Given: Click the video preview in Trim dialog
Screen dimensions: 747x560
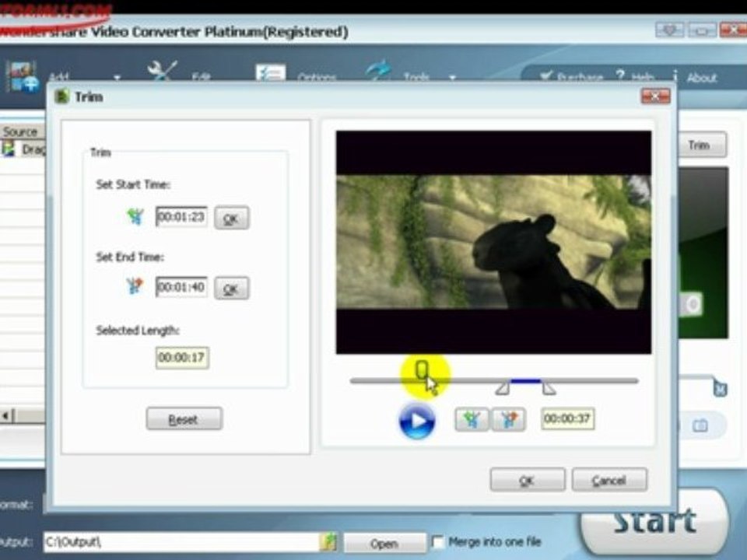Looking at the screenshot, I should [x=493, y=242].
